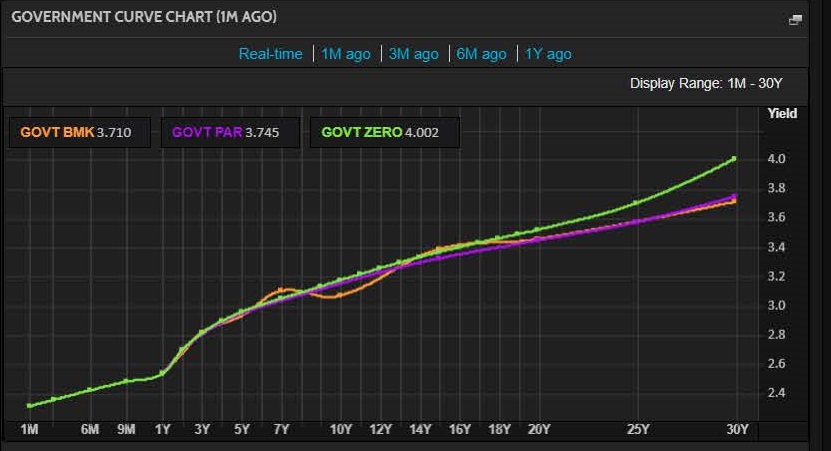The width and height of the screenshot is (831, 451).
Task: Switch to the Real-time curve view
Action: [270, 54]
